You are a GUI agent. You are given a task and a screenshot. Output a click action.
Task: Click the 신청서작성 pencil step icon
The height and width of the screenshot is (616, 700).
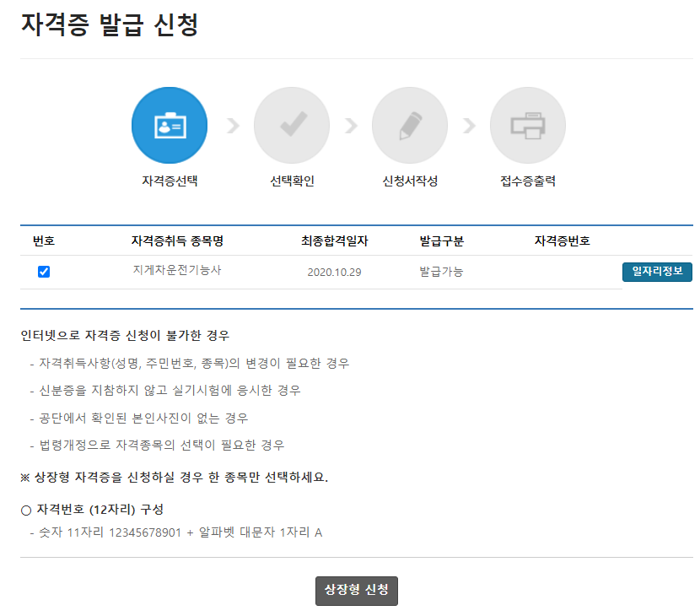tap(410, 125)
